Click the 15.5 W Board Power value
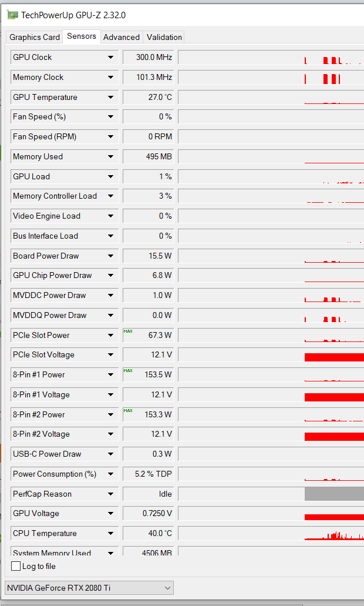The height and width of the screenshot is (606, 364). 148,256
